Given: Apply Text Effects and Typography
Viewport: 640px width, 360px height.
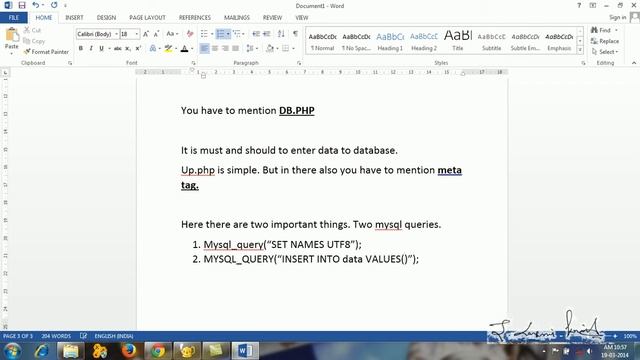Looking at the screenshot, I should (x=153, y=49).
